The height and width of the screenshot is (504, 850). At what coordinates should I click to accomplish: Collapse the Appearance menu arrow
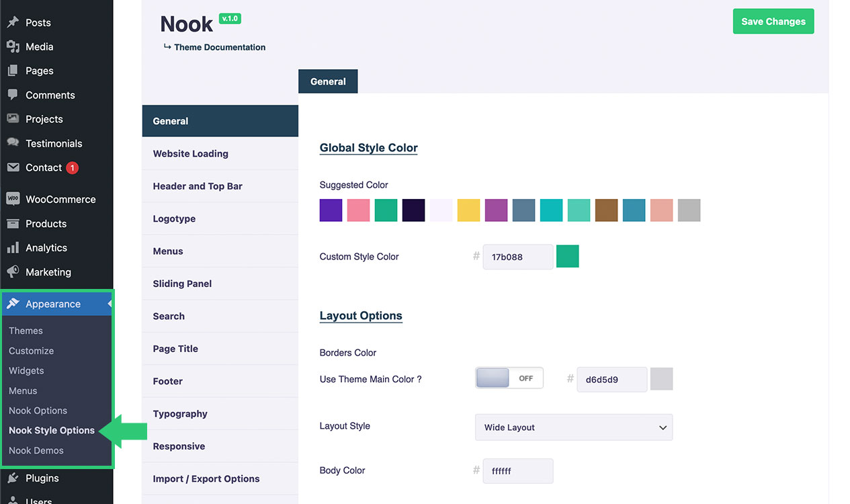(x=109, y=304)
